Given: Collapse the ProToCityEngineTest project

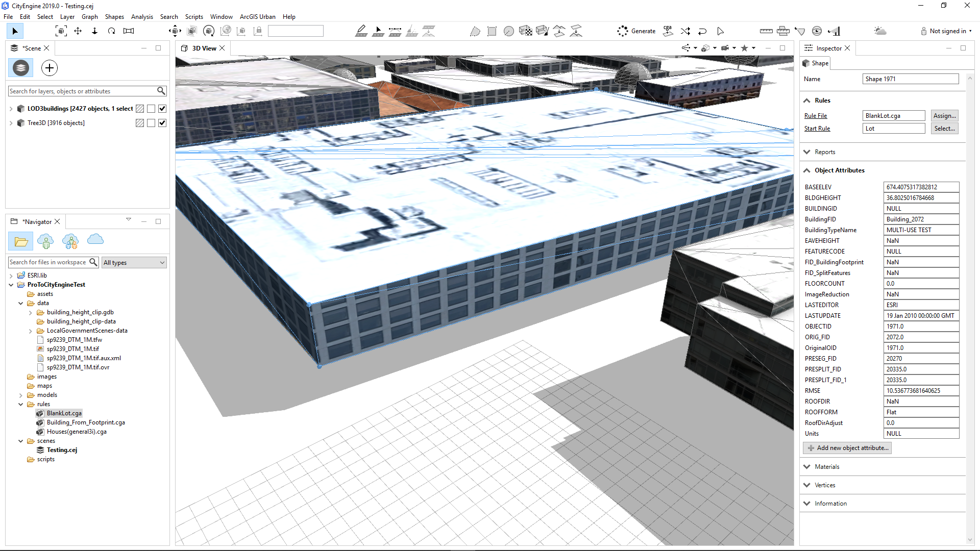Looking at the screenshot, I should point(11,285).
